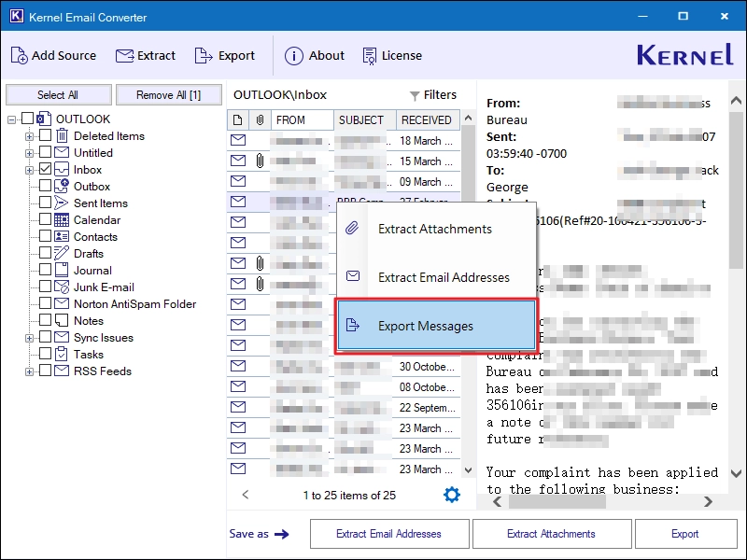Sort by the attachment paperclip column header

260,120
